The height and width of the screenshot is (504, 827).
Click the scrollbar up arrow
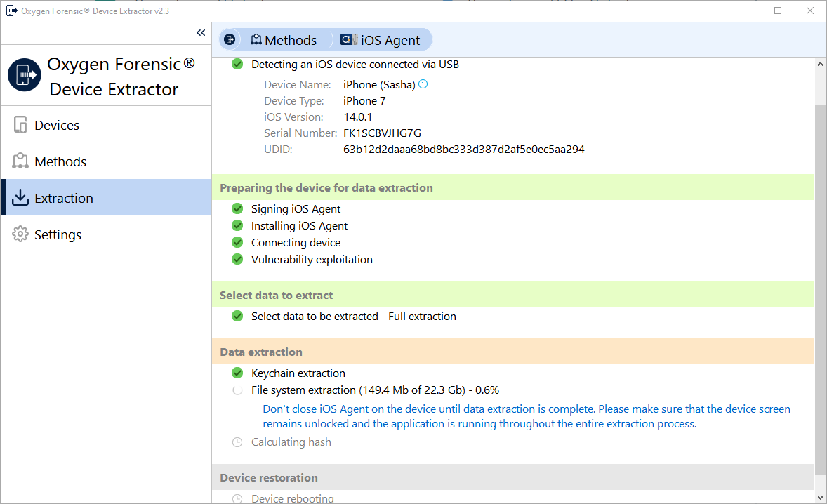point(820,65)
